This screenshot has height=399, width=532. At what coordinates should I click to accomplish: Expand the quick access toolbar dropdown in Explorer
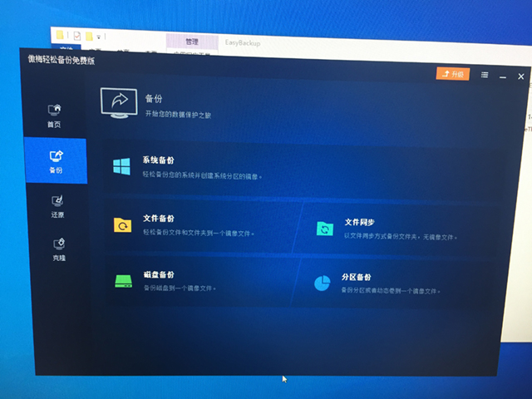(99, 37)
